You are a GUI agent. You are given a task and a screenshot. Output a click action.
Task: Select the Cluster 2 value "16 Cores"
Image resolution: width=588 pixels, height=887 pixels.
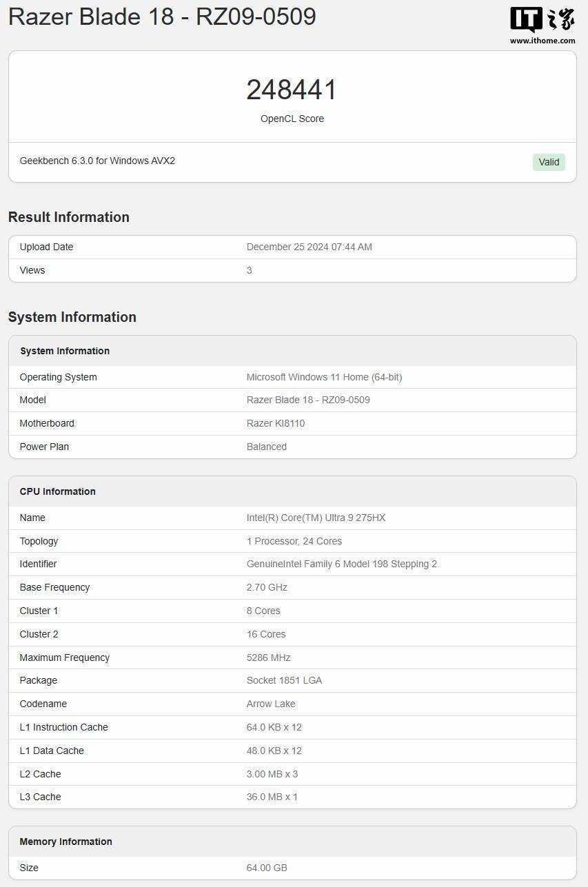pyautogui.click(x=266, y=634)
